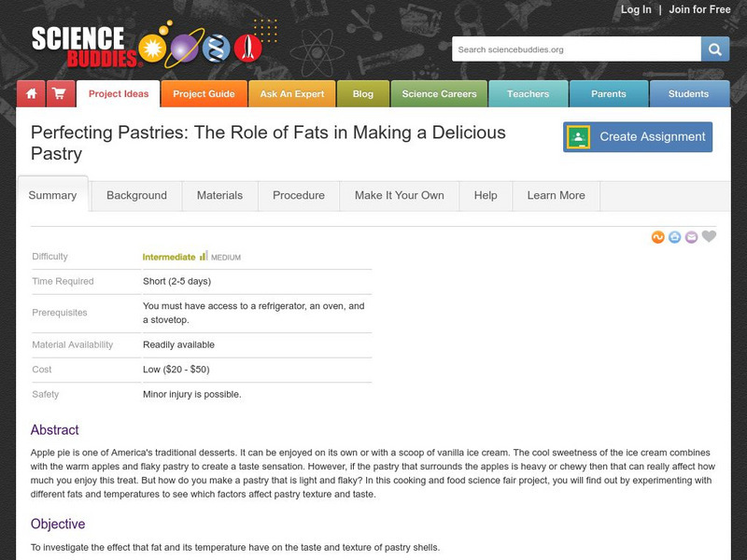The height and width of the screenshot is (560, 747).
Task: Switch to the Learn More tab
Action: coord(556,196)
